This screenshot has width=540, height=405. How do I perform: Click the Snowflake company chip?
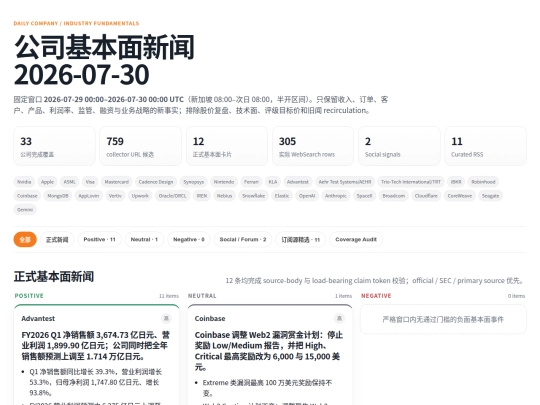pos(254,196)
